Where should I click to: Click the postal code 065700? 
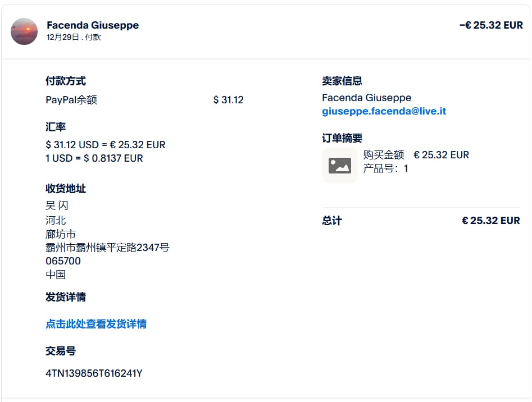coord(63,261)
